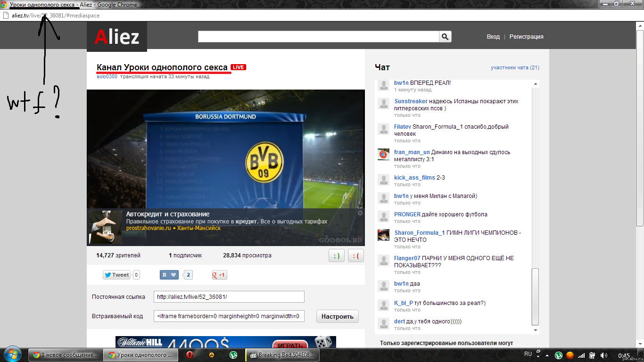
Task: Switch to the Breaking.Bad.S04E08 player window
Action: [283, 355]
